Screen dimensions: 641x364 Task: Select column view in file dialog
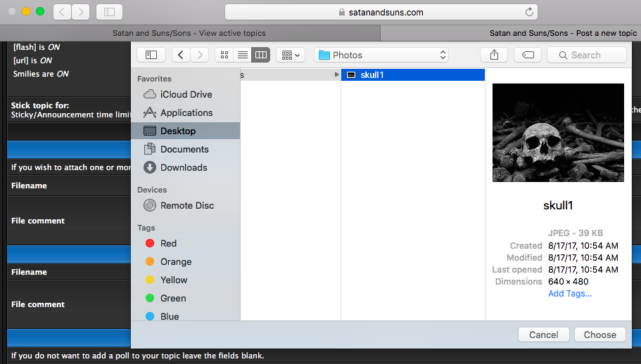(x=260, y=55)
